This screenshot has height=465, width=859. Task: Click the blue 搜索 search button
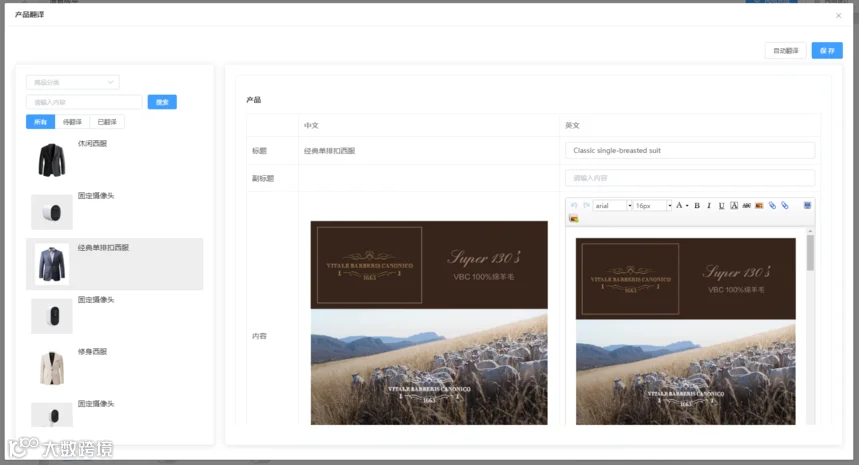(x=162, y=102)
